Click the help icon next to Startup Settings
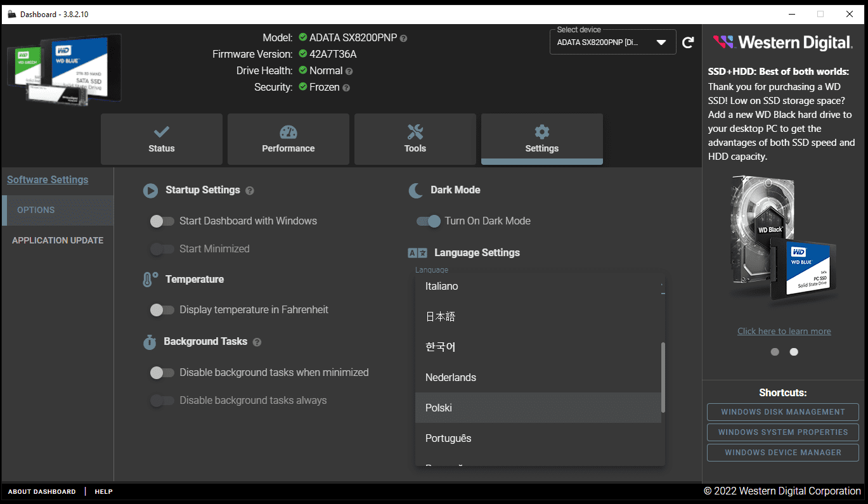868x504 pixels. [250, 191]
